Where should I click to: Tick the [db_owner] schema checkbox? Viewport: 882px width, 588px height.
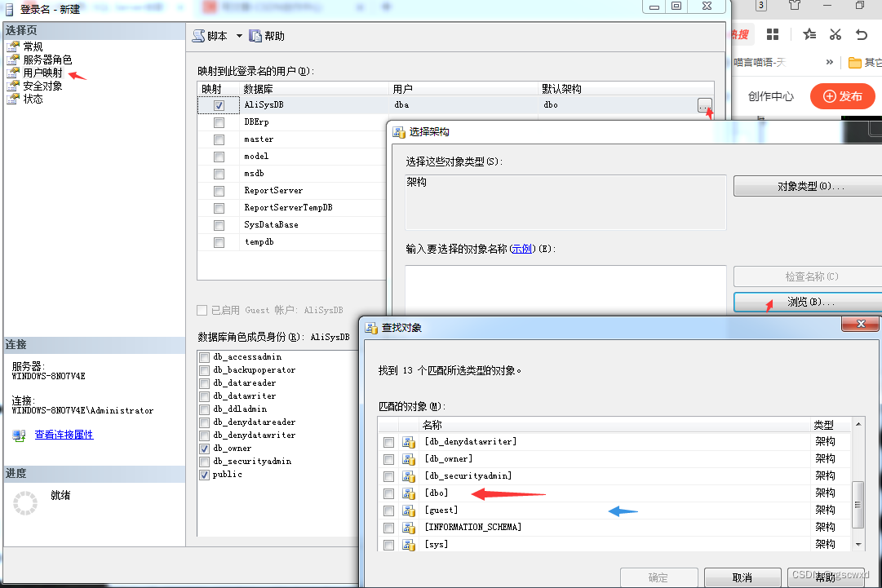(388, 459)
